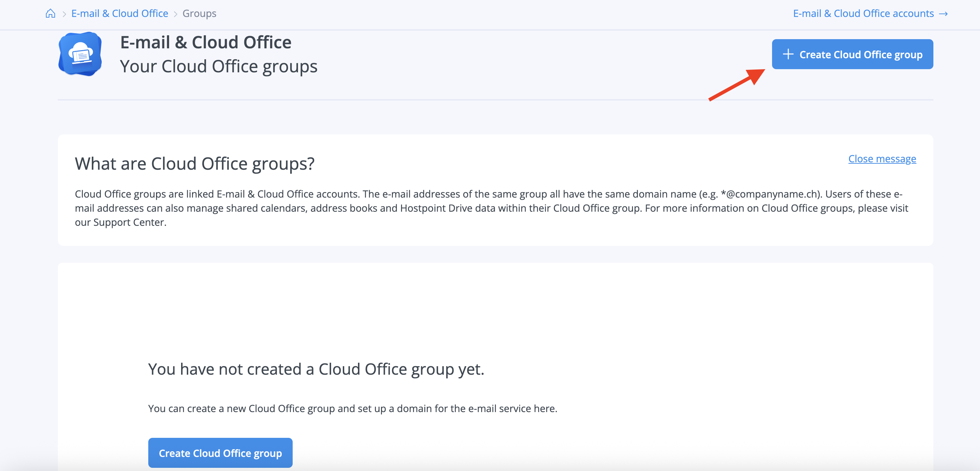The image size is (980, 471).
Task: Go to E-mail & Cloud Office accounts
Action: click(863, 14)
